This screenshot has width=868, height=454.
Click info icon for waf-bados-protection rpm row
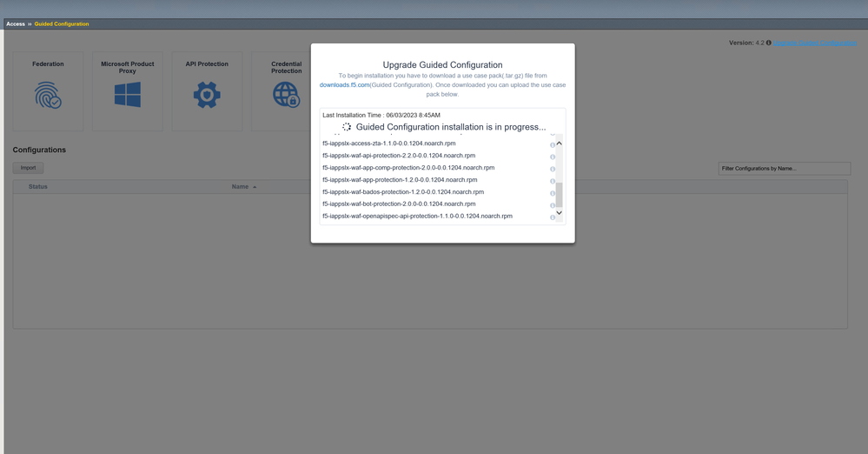tap(553, 193)
